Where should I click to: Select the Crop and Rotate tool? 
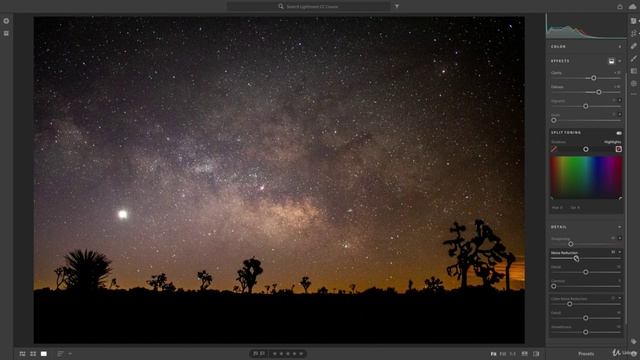pos(633,33)
